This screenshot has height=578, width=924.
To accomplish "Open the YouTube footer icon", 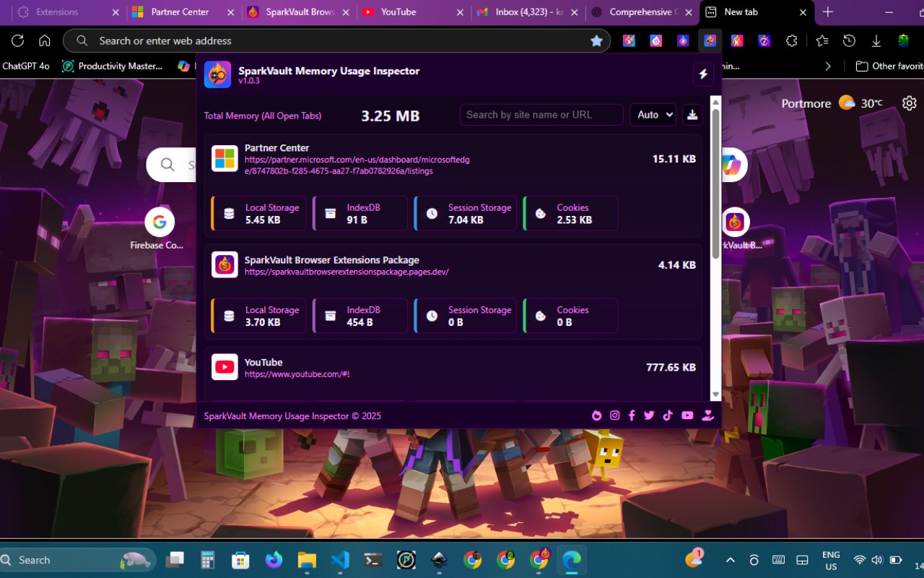I will click(x=687, y=415).
